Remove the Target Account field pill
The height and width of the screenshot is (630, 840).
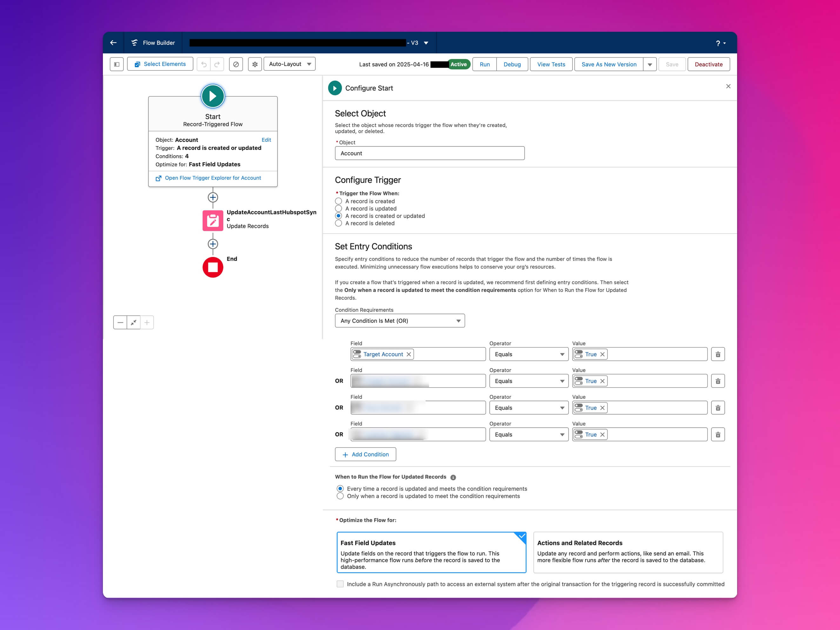click(409, 354)
